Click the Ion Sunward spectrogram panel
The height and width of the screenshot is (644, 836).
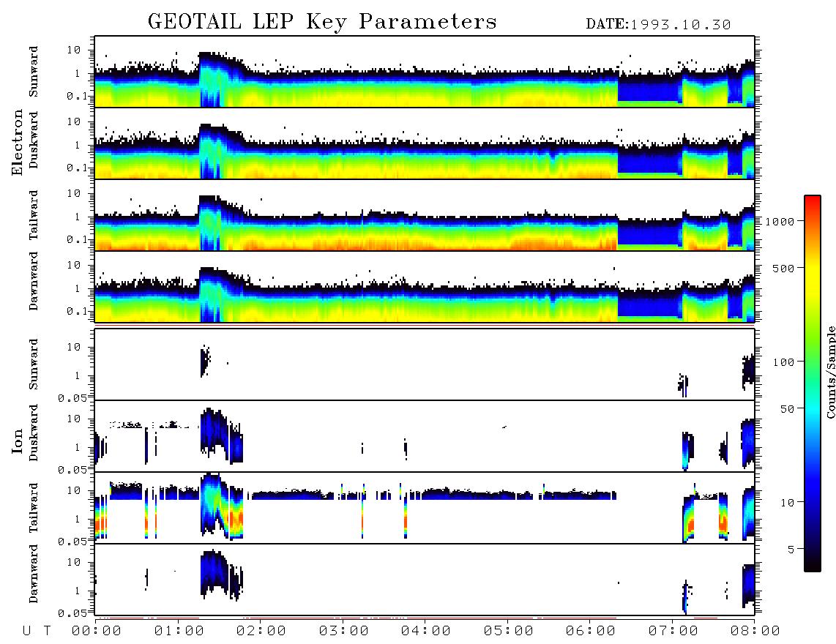pos(425,364)
